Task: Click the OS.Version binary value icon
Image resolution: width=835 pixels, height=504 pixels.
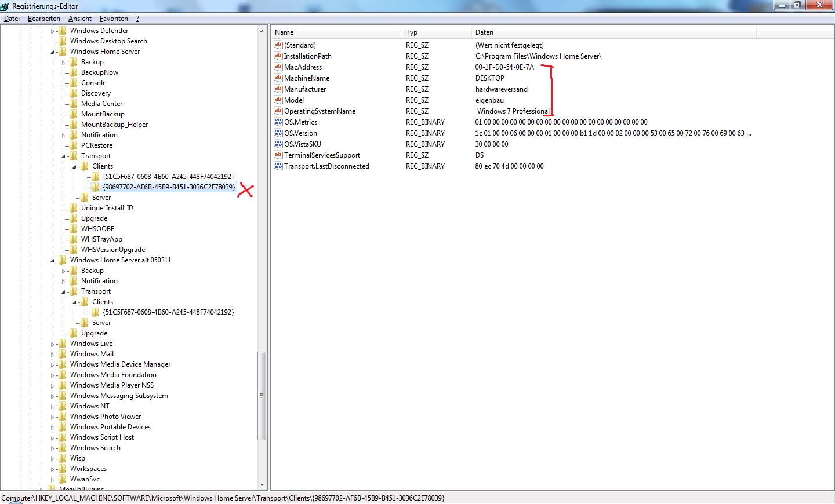Action: click(278, 133)
